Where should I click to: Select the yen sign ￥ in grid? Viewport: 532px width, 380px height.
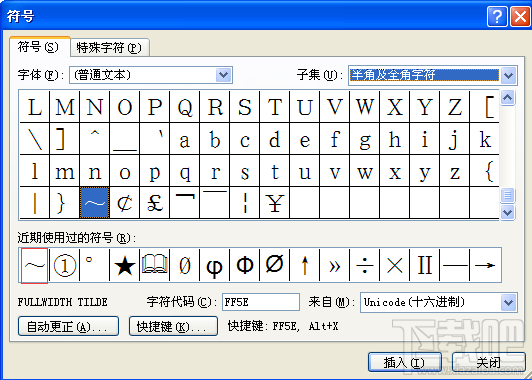[x=274, y=203]
